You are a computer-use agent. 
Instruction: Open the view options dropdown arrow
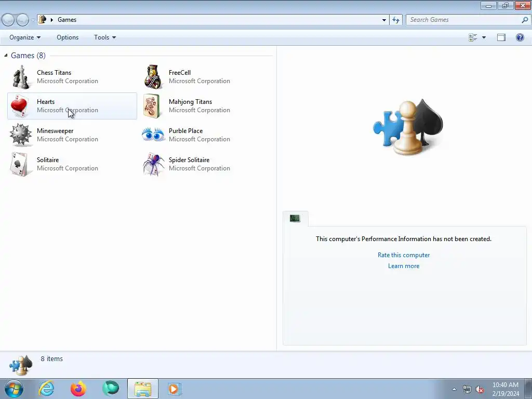pos(484,37)
